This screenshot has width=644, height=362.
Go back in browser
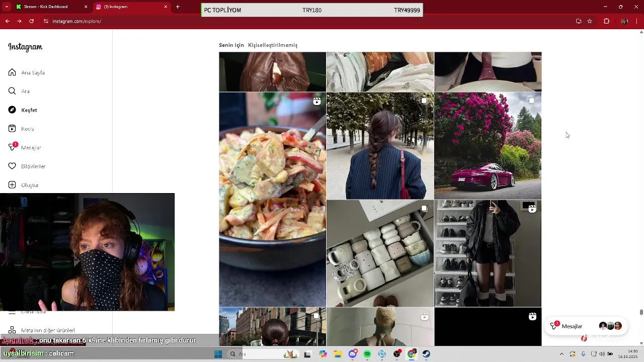[x=7, y=21]
